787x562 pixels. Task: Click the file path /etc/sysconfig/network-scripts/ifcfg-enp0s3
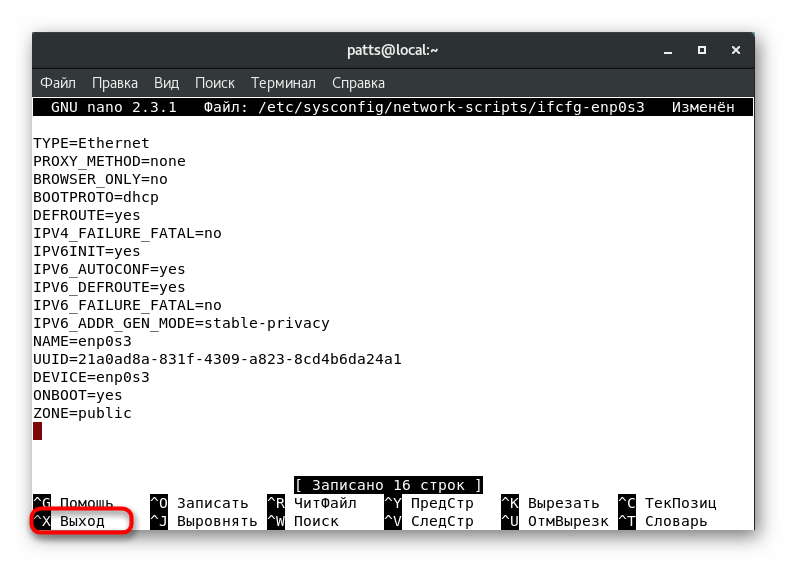(x=451, y=107)
